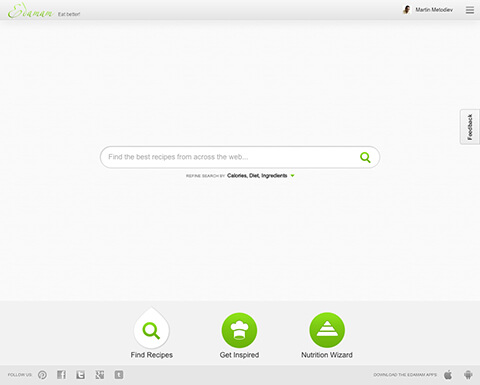Open the Nutrition Wizard pyramid icon

point(327,330)
